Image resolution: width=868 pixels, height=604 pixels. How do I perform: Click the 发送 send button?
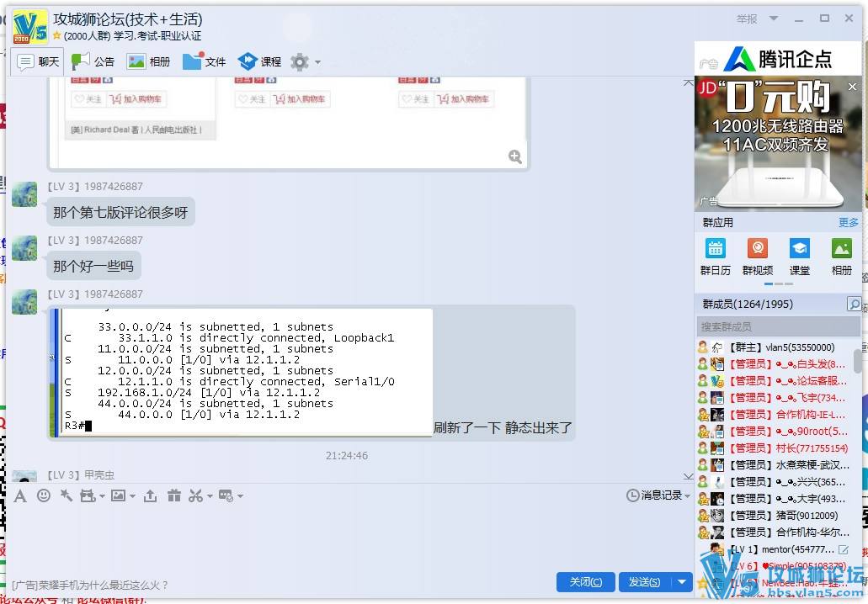tap(644, 582)
